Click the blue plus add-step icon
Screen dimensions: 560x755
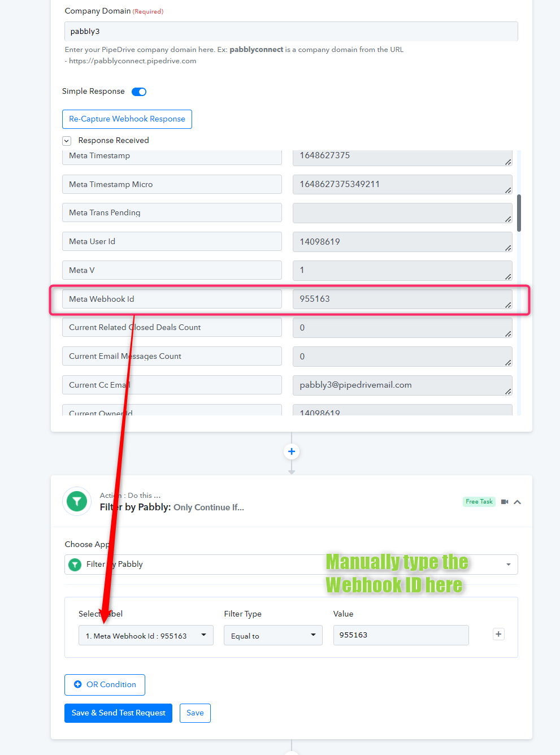coord(292,452)
